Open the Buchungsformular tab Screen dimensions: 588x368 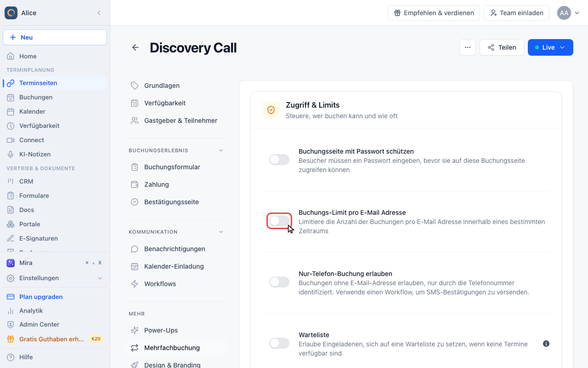[176, 167]
